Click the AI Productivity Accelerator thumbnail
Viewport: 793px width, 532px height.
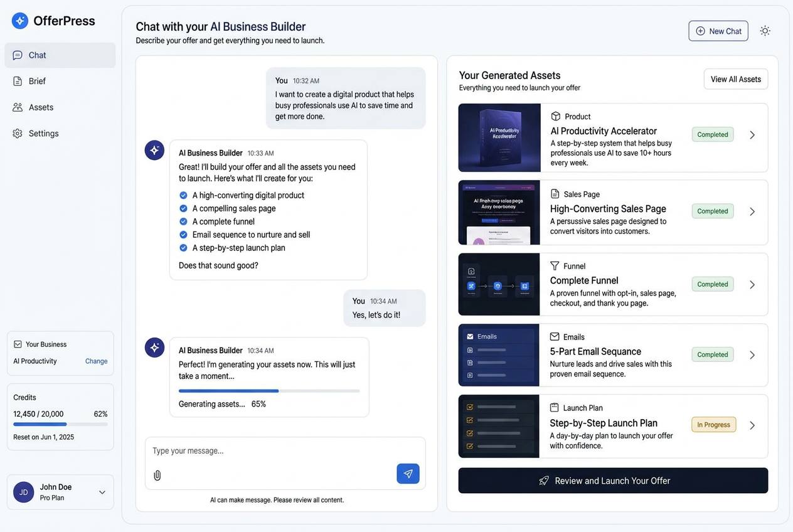coord(499,138)
